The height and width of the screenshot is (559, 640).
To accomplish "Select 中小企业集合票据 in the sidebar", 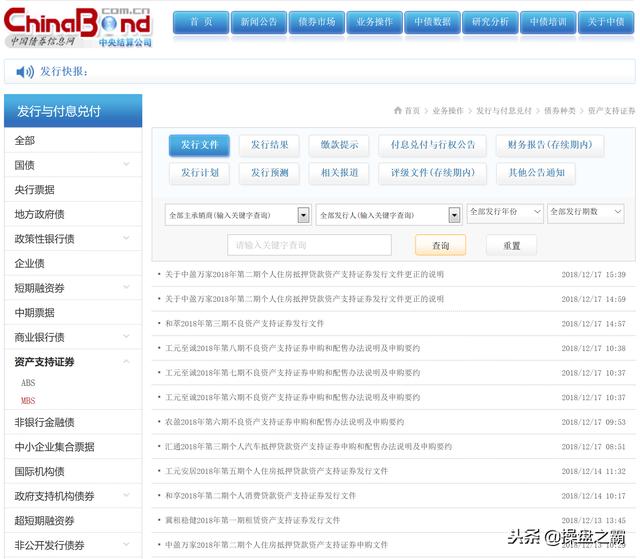I will (54, 447).
